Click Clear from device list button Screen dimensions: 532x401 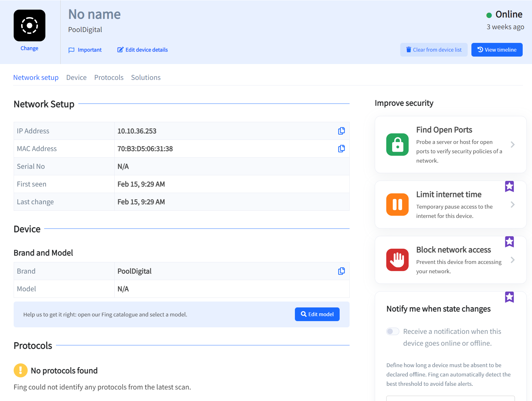click(434, 50)
